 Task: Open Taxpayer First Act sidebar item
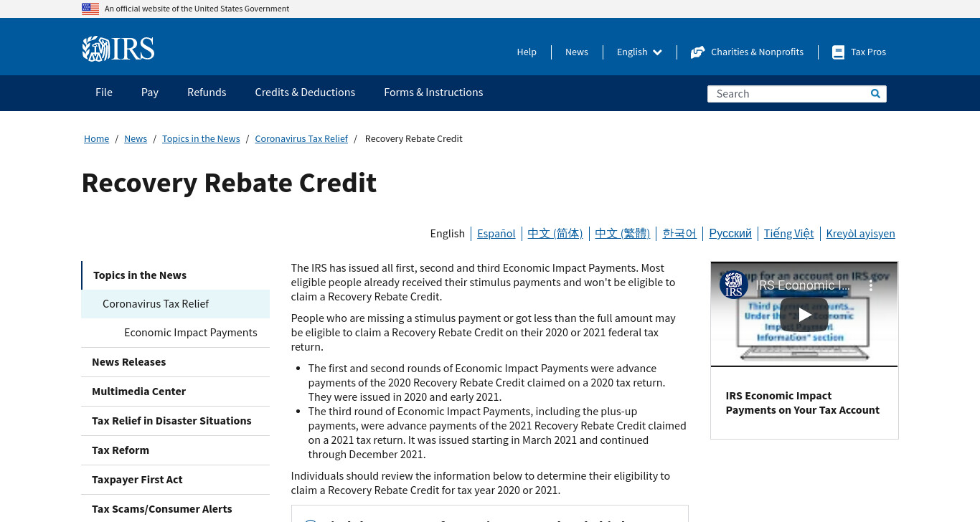[176, 480]
